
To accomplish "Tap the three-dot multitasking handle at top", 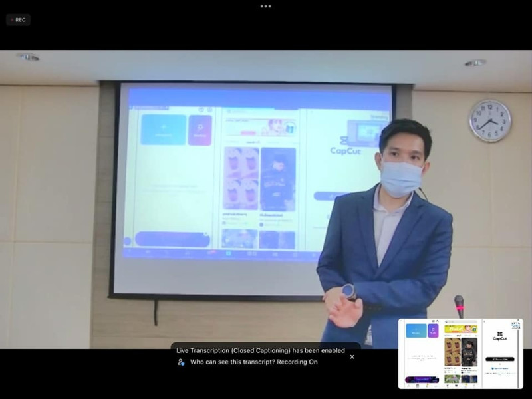I will (x=266, y=6).
